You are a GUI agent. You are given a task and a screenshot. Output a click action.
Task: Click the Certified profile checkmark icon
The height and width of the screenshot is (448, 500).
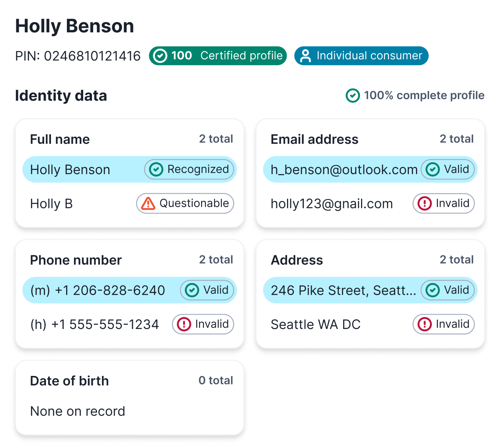[x=160, y=56]
